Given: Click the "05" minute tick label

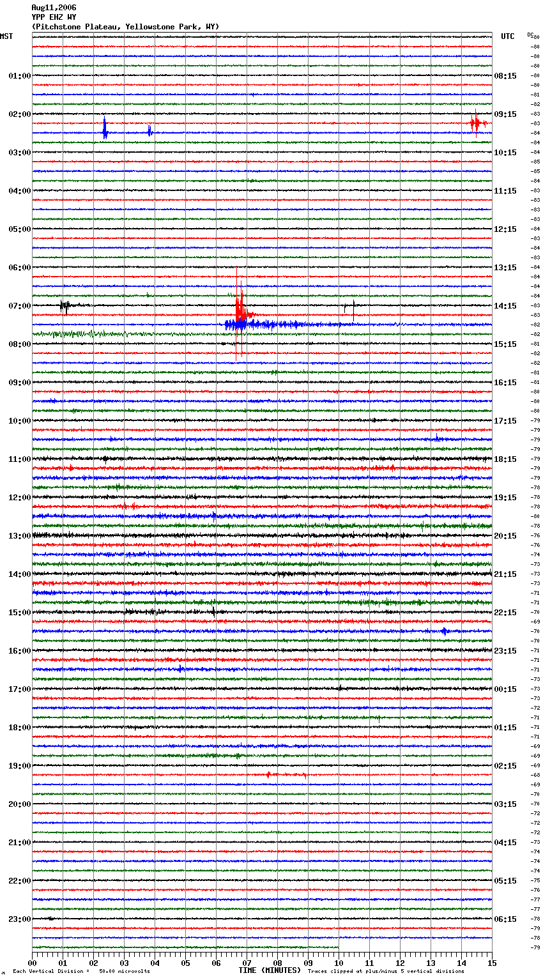Looking at the screenshot, I should pyautogui.click(x=185, y=963).
